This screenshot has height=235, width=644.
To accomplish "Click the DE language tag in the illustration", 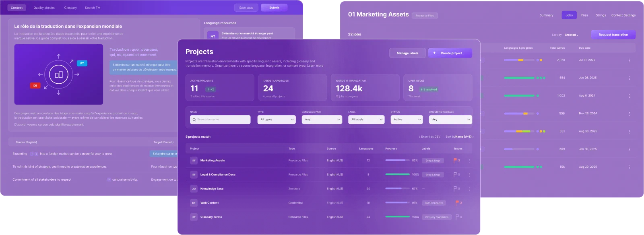I will [x=35, y=85].
